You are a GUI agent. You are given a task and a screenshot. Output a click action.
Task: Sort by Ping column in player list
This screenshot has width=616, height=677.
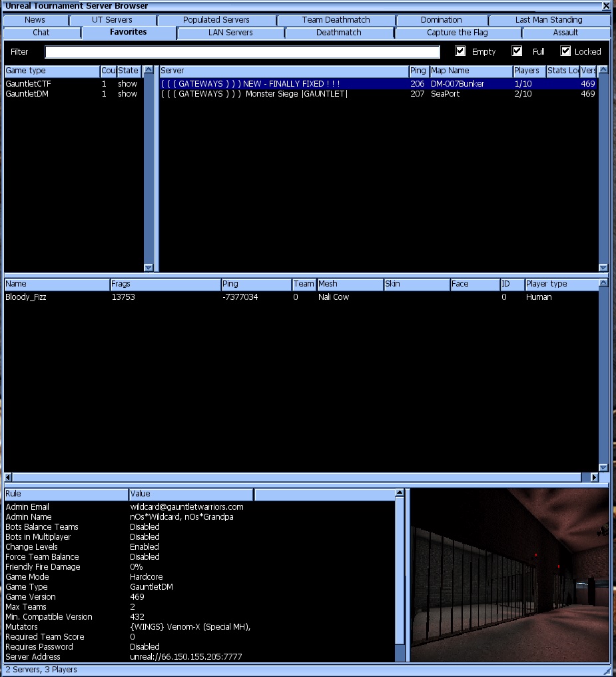[x=256, y=284]
